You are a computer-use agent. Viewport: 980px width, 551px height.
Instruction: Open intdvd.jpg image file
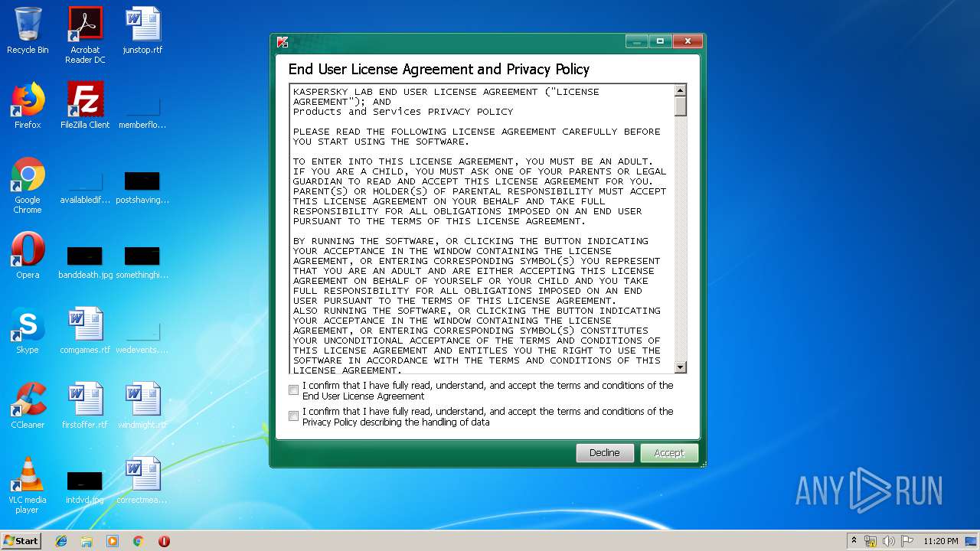[85, 487]
